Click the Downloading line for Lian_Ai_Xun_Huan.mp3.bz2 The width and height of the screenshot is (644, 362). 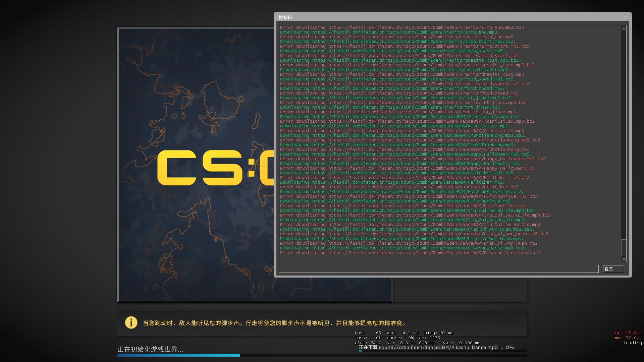pos(407,229)
